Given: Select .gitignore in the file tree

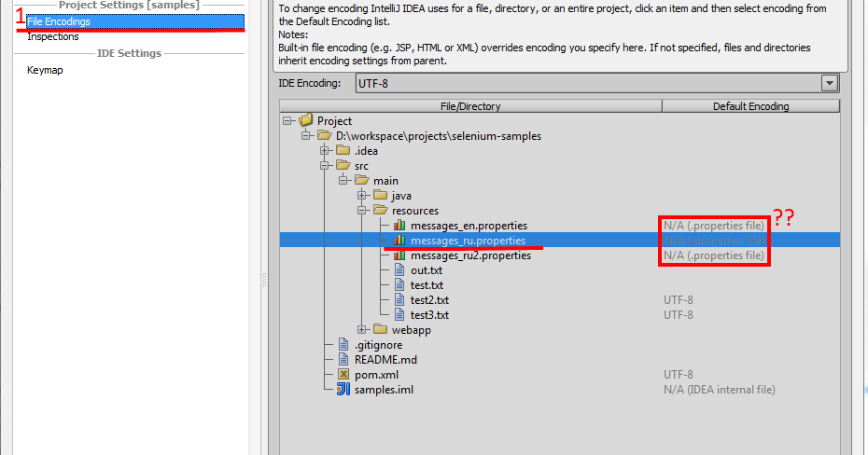Looking at the screenshot, I should (379, 345).
